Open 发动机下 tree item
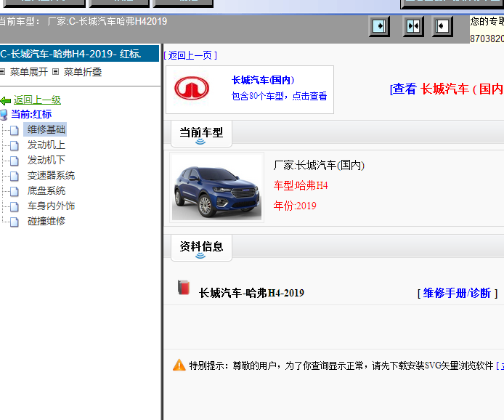This screenshot has height=420, width=504. coord(46,160)
